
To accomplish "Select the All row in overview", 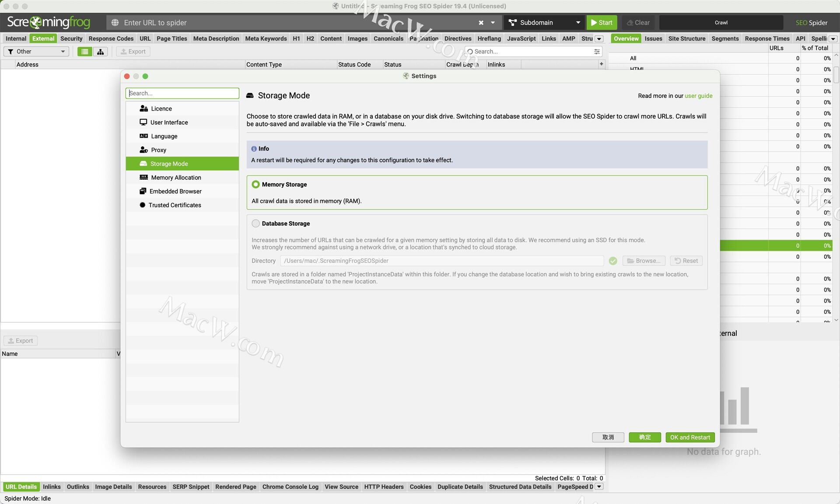I will (x=720, y=58).
